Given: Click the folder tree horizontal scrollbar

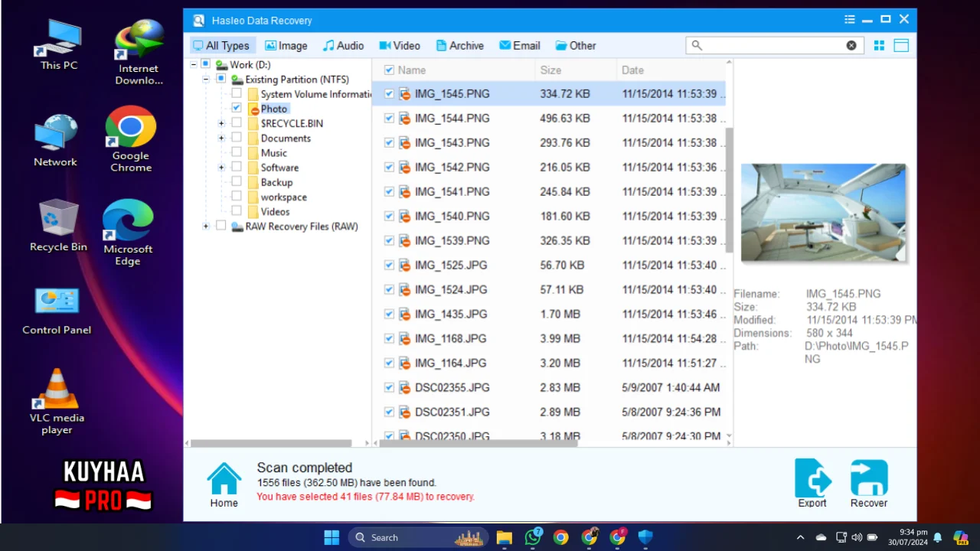Looking at the screenshot, I should coord(271,443).
